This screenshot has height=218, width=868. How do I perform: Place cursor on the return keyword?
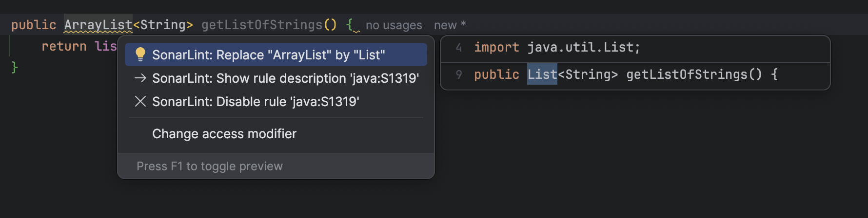[64, 46]
